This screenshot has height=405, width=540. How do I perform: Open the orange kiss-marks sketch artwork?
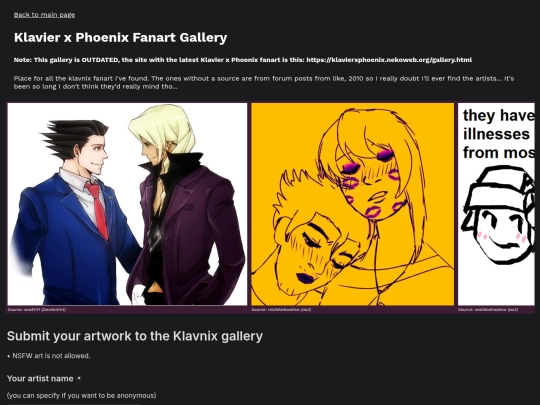tap(353, 204)
